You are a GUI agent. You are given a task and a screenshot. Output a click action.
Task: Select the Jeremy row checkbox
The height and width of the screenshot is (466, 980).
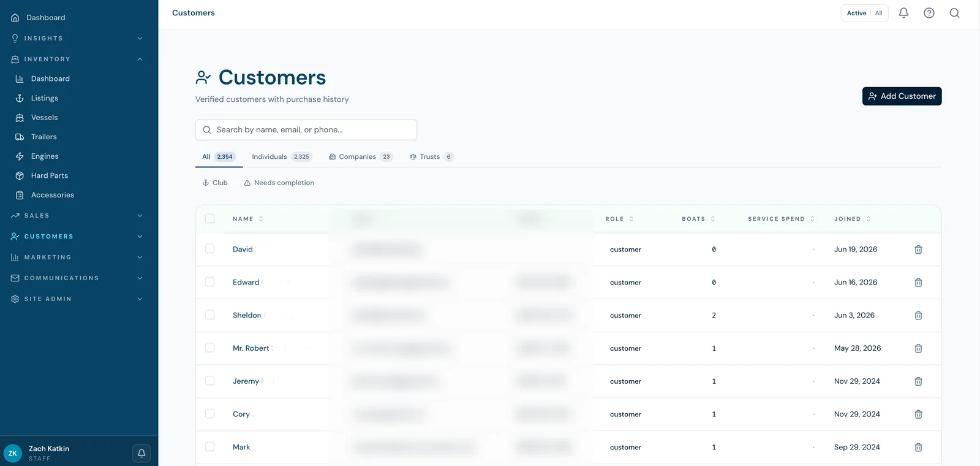tap(209, 381)
